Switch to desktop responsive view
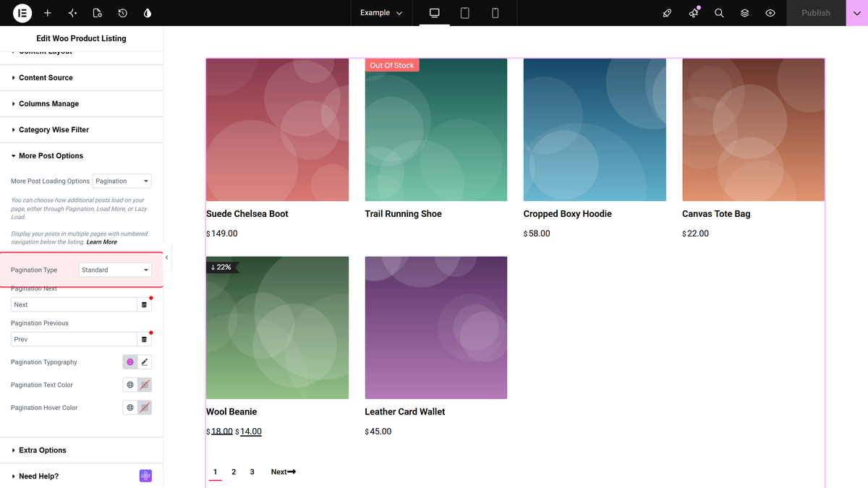Image resolution: width=868 pixels, height=488 pixels. click(435, 13)
